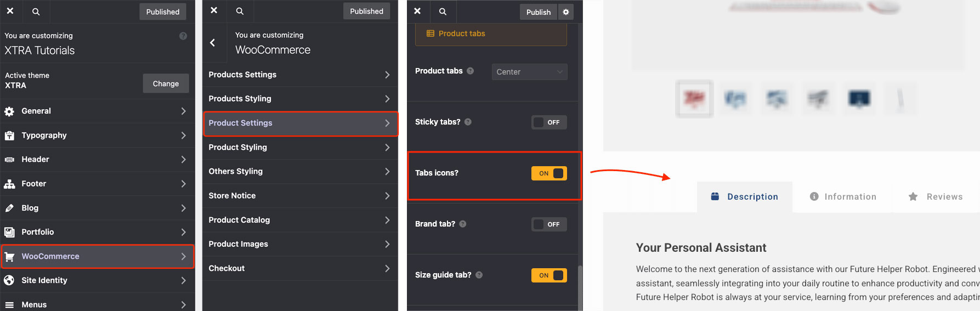This screenshot has height=311, width=980.
Task: Open the WooCommerce customizer section
Action: pyautogui.click(x=97, y=256)
